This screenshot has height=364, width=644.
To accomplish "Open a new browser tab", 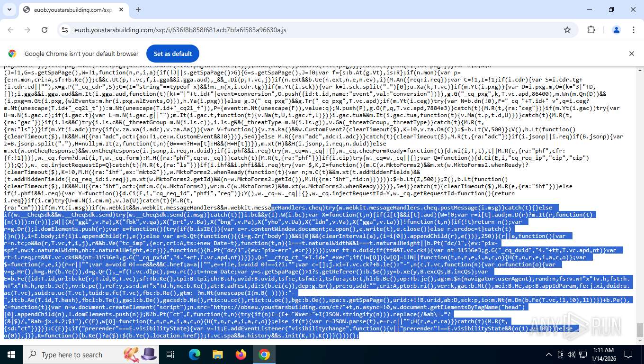I will (138, 9).
